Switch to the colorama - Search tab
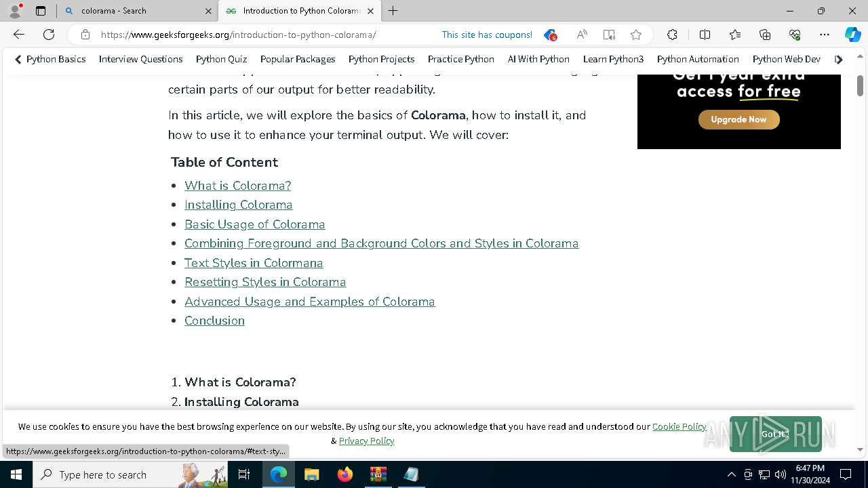 (138, 11)
